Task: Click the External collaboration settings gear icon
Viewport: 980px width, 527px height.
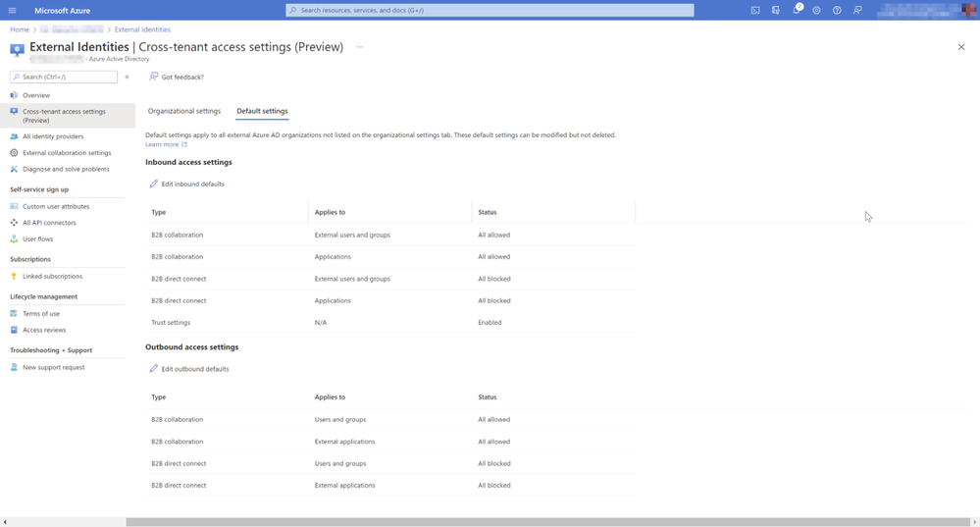Action: [x=14, y=152]
